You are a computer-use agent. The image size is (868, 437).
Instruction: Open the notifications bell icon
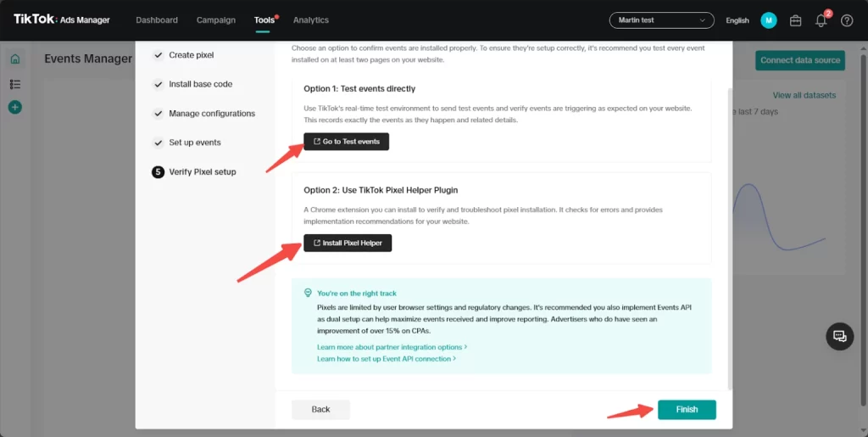pyautogui.click(x=821, y=20)
